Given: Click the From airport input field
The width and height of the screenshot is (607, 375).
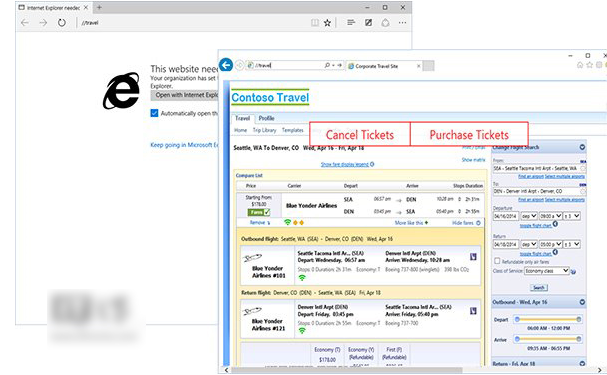Looking at the screenshot, I should click(539, 168).
